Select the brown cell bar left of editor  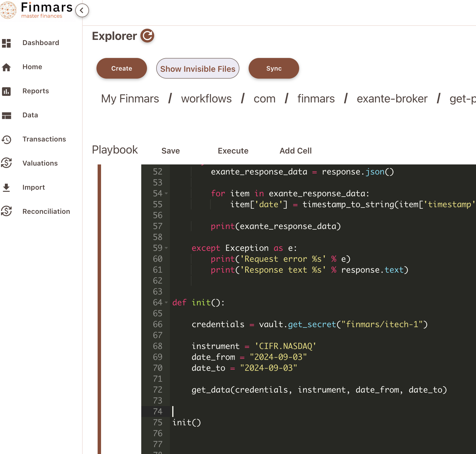click(x=99, y=309)
